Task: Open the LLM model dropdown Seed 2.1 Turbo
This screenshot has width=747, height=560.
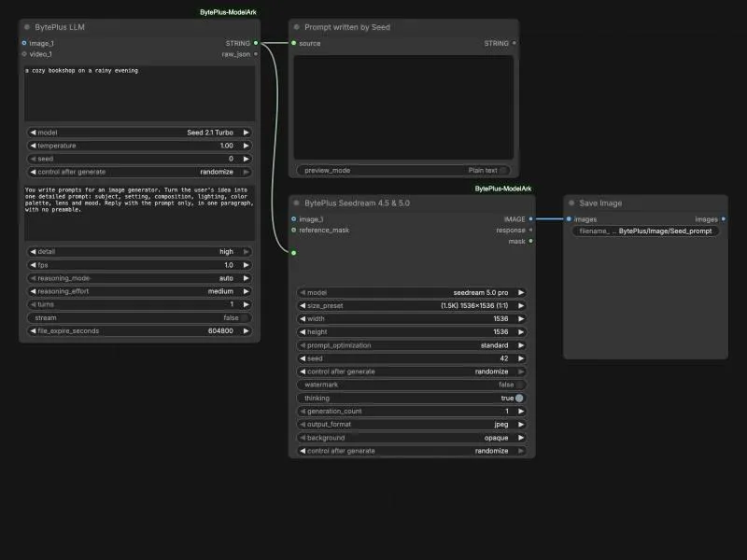Action: click(x=139, y=133)
